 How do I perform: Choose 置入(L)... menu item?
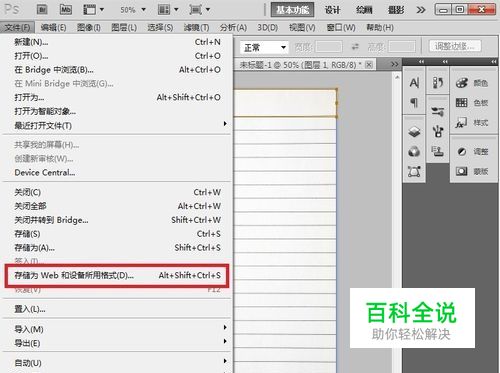click(117, 309)
